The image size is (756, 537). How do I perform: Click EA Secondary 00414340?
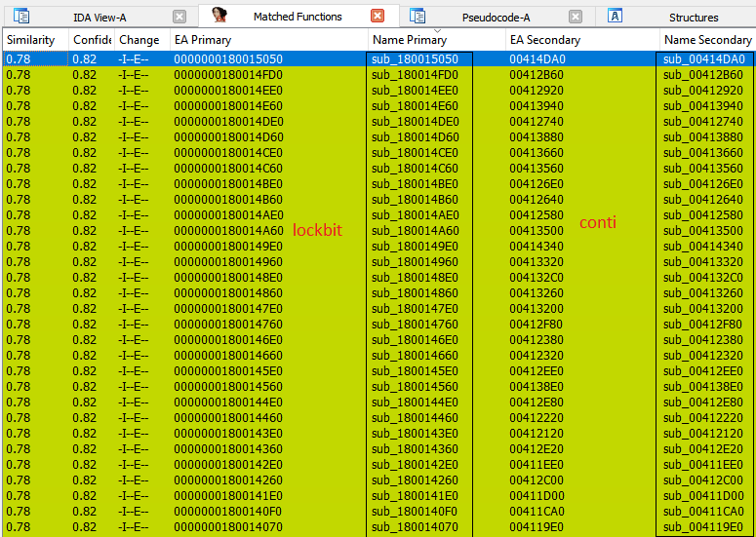(537, 247)
